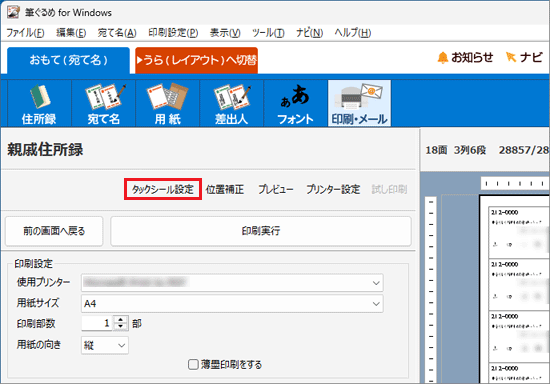Open the 印刷設定(P) menu
This screenshot has height=384, width=550.
(x=173, y=33)
